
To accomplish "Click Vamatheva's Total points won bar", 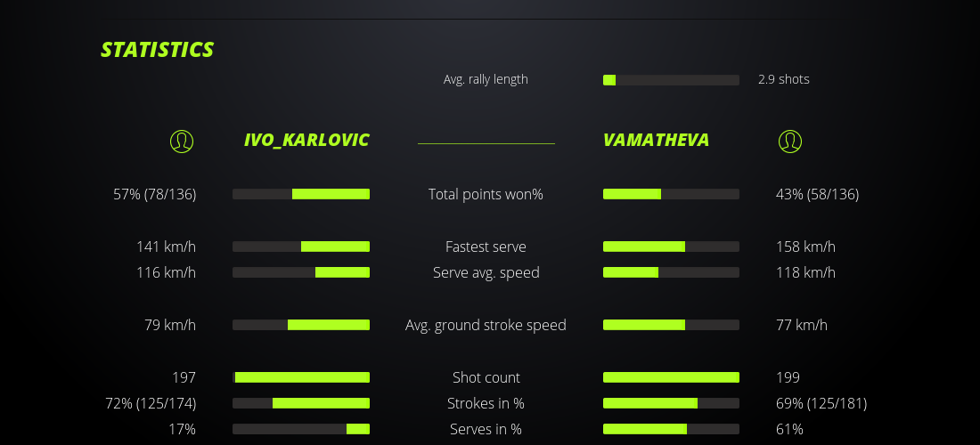I will [x=671, y=194].
